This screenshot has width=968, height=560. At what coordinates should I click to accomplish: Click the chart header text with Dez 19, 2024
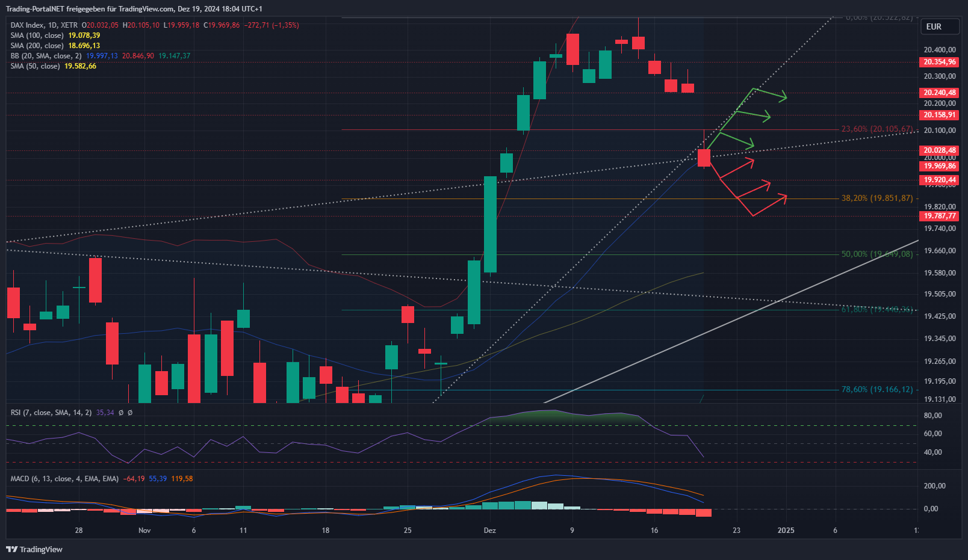point(134,9)
